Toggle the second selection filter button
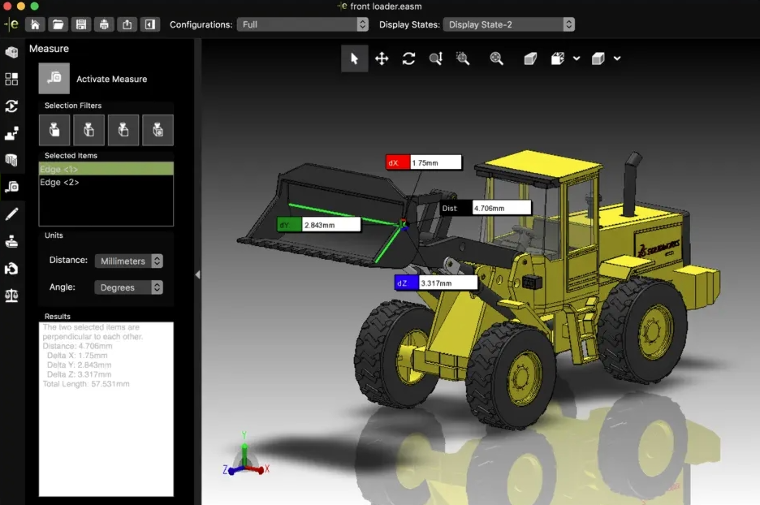This screenshot has width=760, height=505. pos(89,130)
